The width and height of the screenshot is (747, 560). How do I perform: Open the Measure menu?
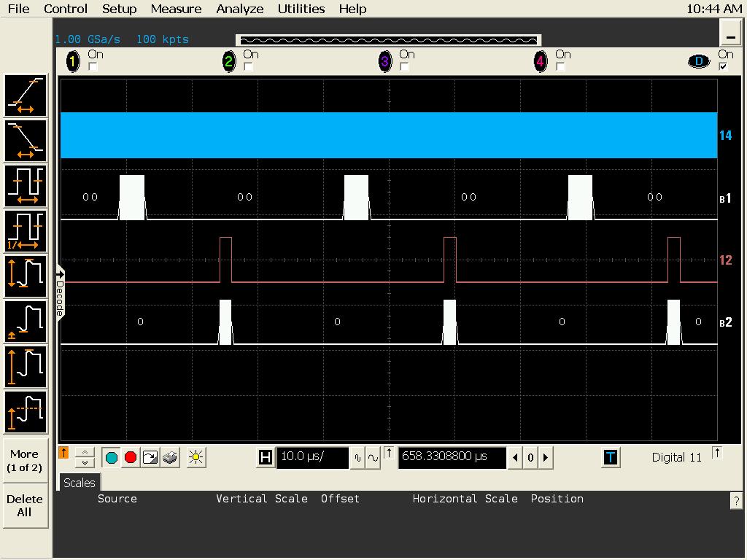[176, 9]
